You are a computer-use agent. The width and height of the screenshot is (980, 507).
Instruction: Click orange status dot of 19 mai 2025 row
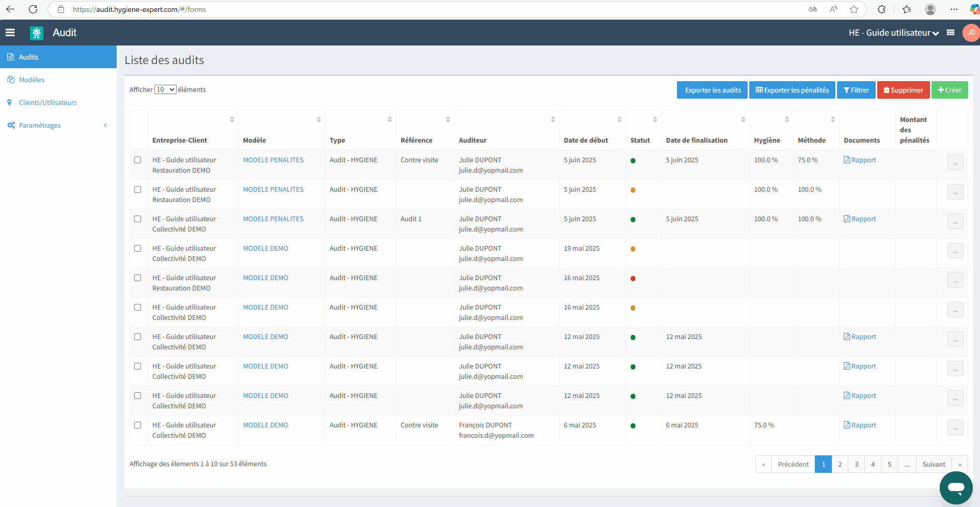pos(633,249)
